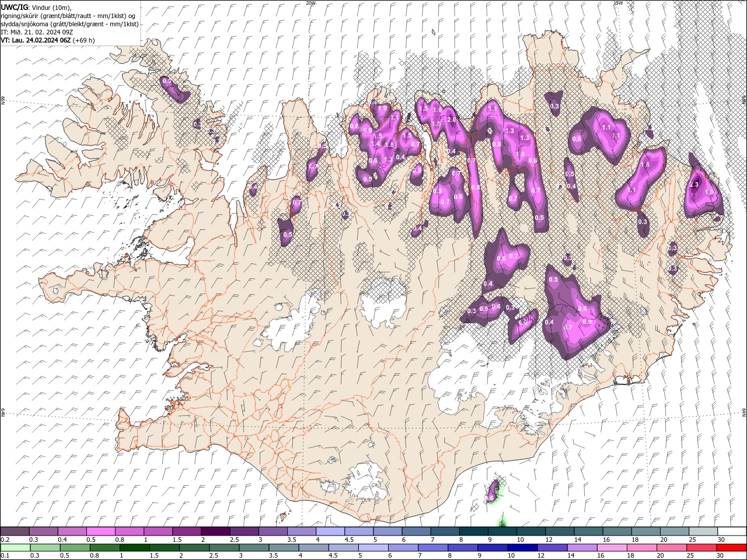Click the "2.3" snowfall value on the map
Viewport: 747px width, 560px height.
694,184
